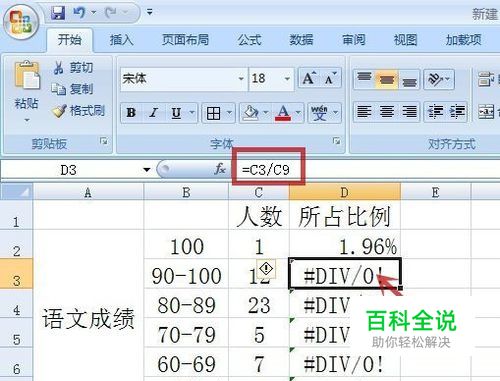Open the Office button menu
This screenshot has width=500, height=381.
pyautogui.click(x=21, y=23)
